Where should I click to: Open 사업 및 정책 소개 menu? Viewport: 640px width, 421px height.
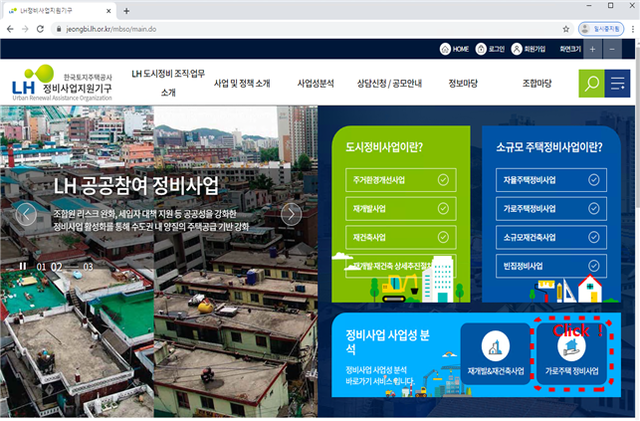(x=242, y=83)
